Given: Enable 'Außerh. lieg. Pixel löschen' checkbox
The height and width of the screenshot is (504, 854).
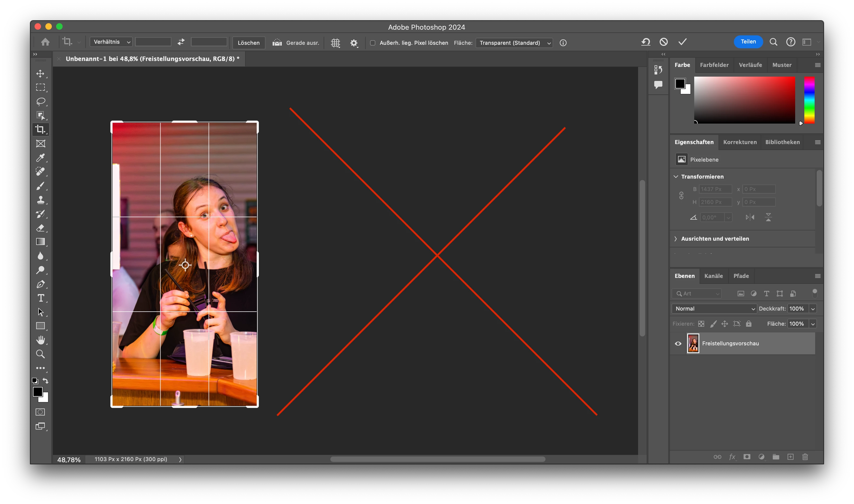Looking at the screenshot, I should (373, 43).
